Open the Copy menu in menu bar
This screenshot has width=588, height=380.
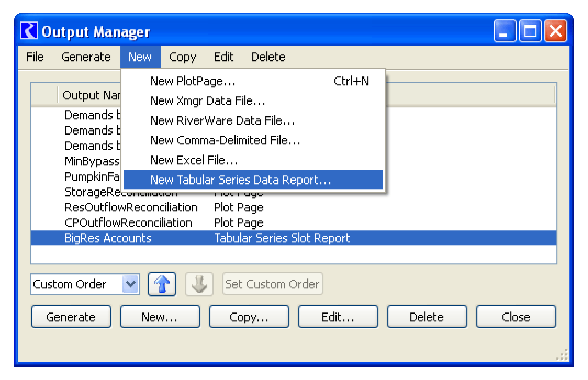(182, 57)
